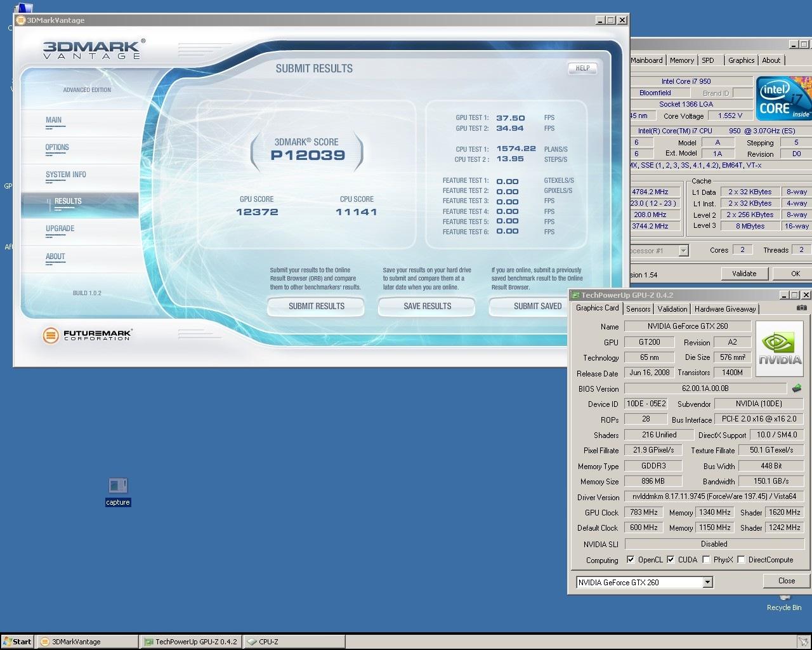
Task: Switch to the Validation tab in GPU-Z
Action: pos(672,309)
